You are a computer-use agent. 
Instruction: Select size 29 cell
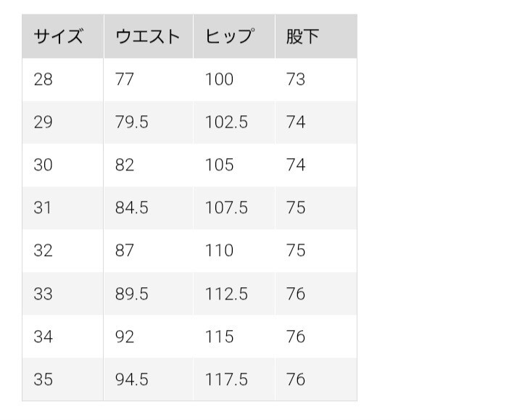click(x=43, y=123)
